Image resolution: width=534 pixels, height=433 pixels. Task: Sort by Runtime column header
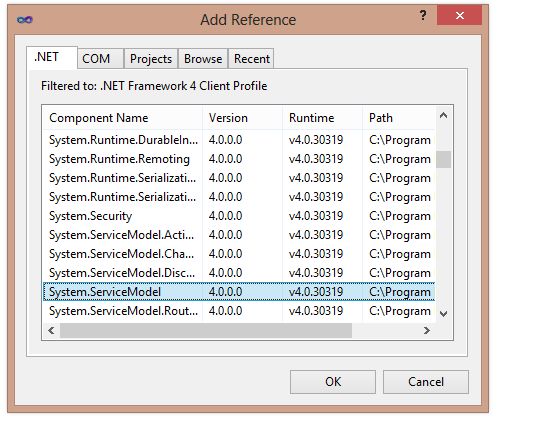pyautogui.click(x=323, y=118)
